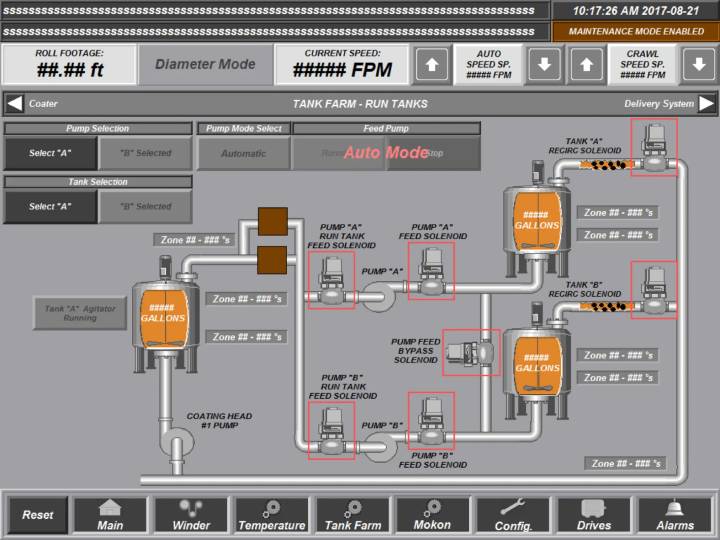Open the Temperature screen

[271, 515]
